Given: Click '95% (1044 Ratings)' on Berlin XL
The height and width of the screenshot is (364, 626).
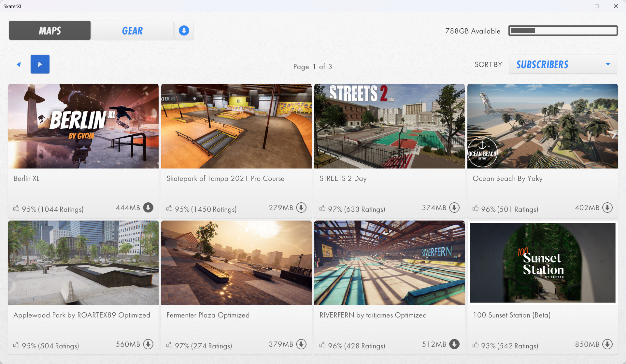Looking at the screenshot, I should click(53, 209).
